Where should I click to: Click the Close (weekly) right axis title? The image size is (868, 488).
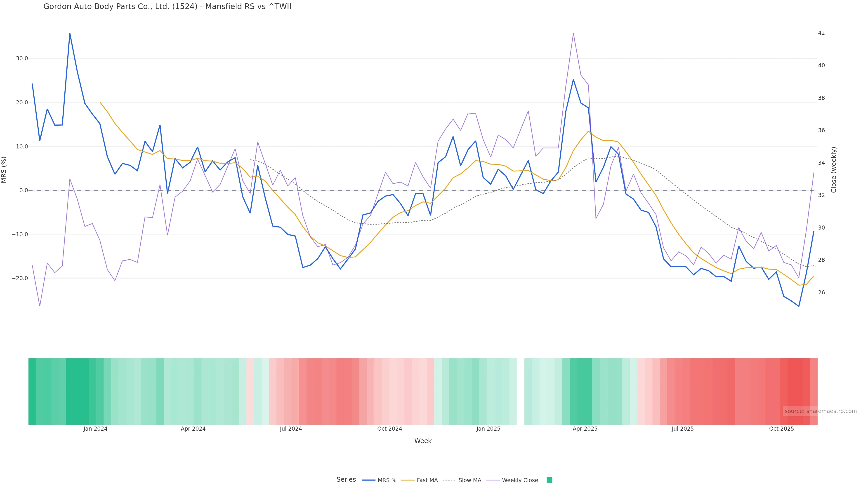[x=833, y=169]
